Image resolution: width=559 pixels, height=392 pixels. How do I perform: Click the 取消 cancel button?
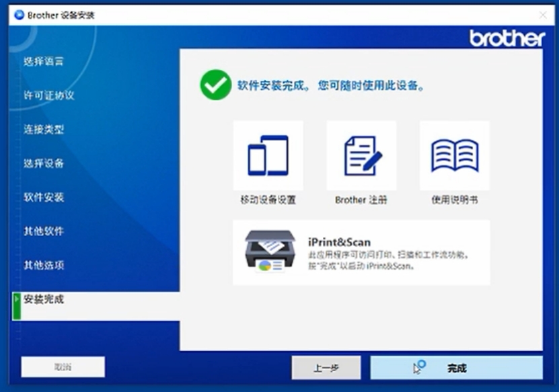(63, 367)
